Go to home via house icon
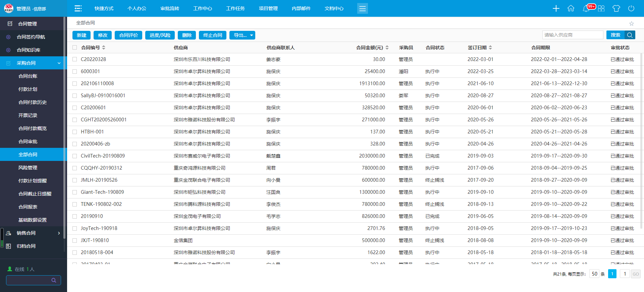Image resolution: width=644 pixels, height=292 pixels. click(571, 8)
